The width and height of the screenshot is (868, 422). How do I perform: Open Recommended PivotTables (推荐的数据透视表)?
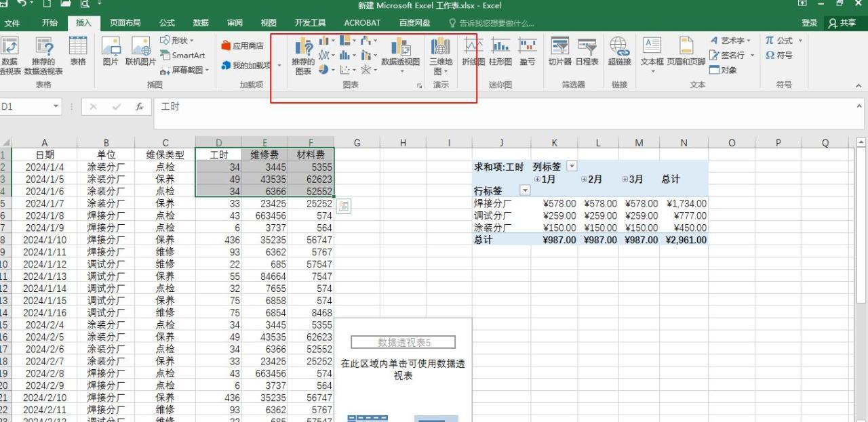(43, 54)
